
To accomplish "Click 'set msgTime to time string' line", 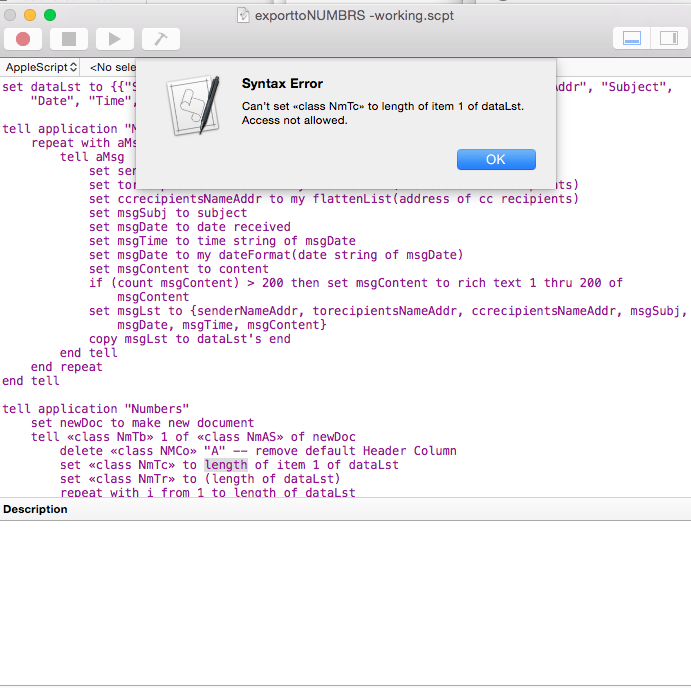I will (222, 241).
